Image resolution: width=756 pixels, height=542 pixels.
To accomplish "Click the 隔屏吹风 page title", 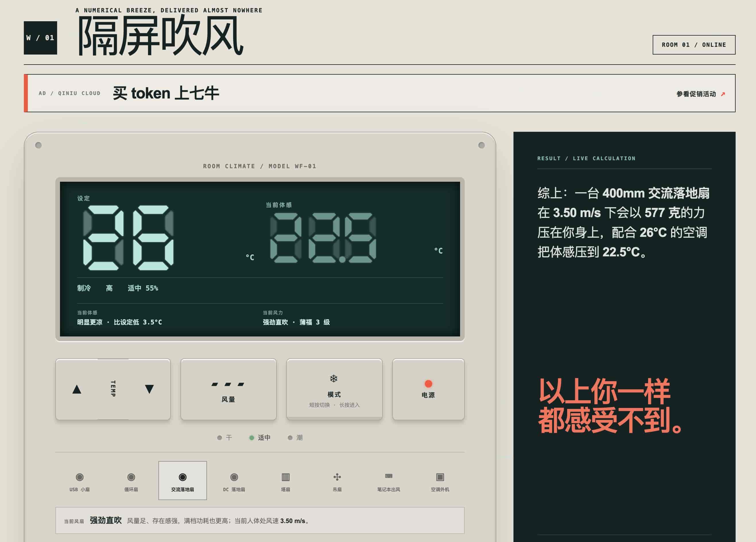I will tap(160, 35).
